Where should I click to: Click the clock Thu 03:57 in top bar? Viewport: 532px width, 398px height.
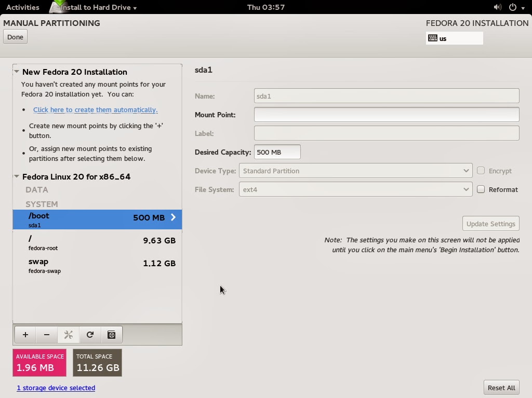(265, 7)
